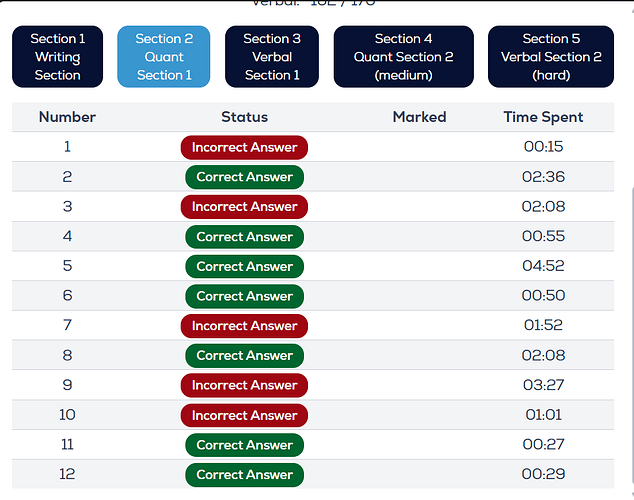Select Incorrect Answer badge for question 10
Viewport: 634px width, 500px height.
pyautogui.click(x=244, y=415)
